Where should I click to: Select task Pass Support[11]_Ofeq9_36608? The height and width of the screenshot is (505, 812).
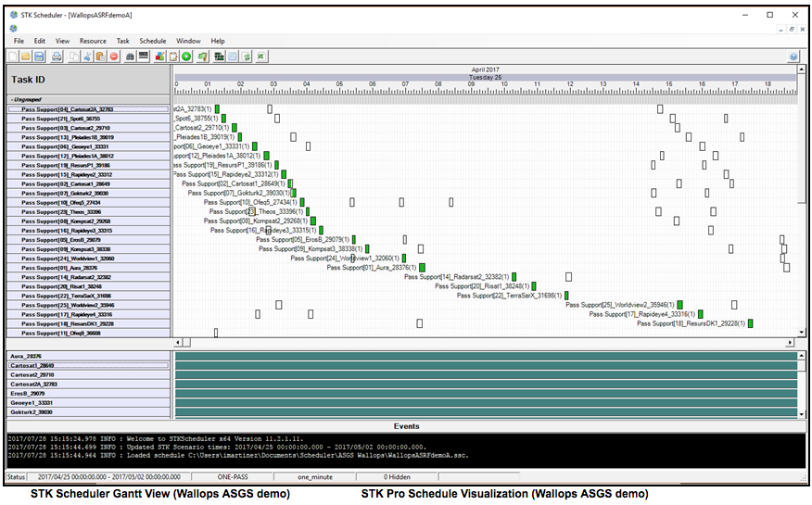click(89, 333)
